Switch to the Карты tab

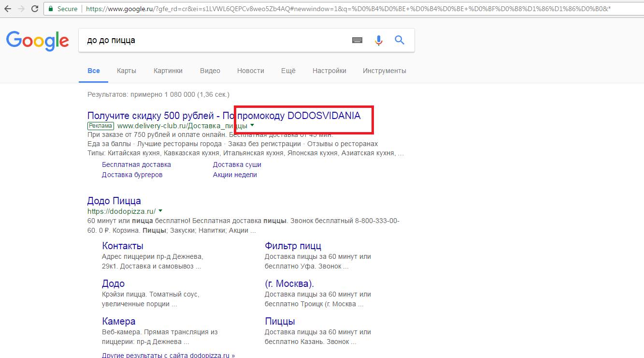[127, 71]
